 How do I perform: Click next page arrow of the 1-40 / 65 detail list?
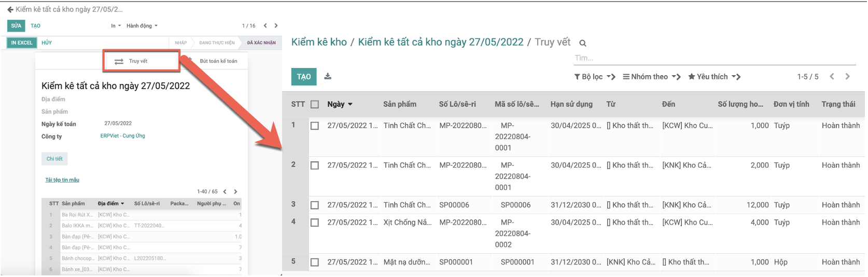(x=235, y=191)
